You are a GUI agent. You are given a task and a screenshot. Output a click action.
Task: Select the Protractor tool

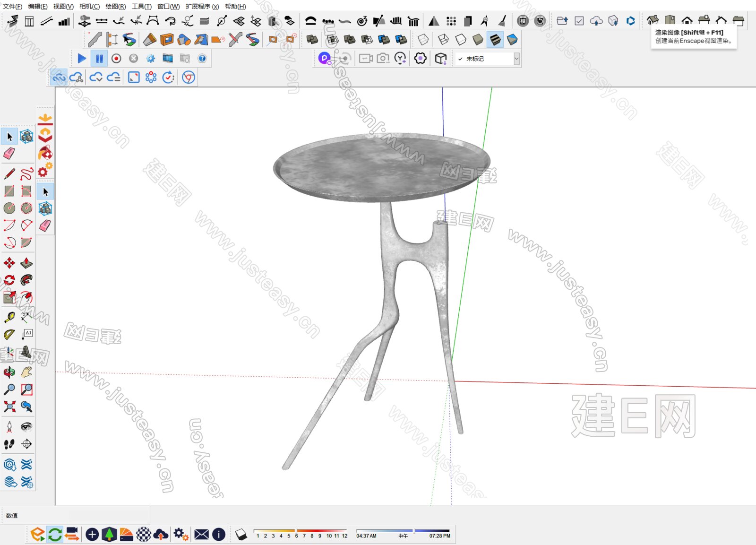[x=9, y=335]
